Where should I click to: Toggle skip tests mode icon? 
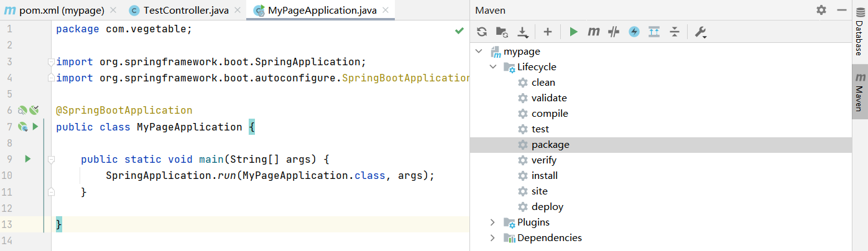[x=614, y=32]
